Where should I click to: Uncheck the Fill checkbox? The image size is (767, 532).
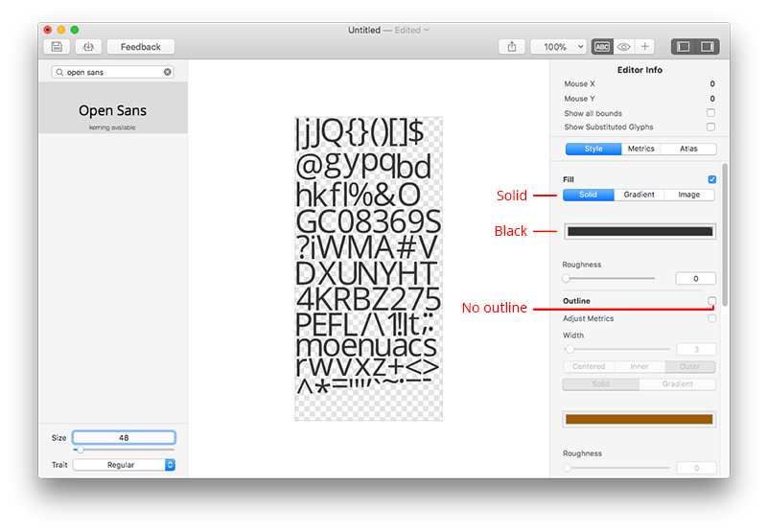click(x=710, y=179)
